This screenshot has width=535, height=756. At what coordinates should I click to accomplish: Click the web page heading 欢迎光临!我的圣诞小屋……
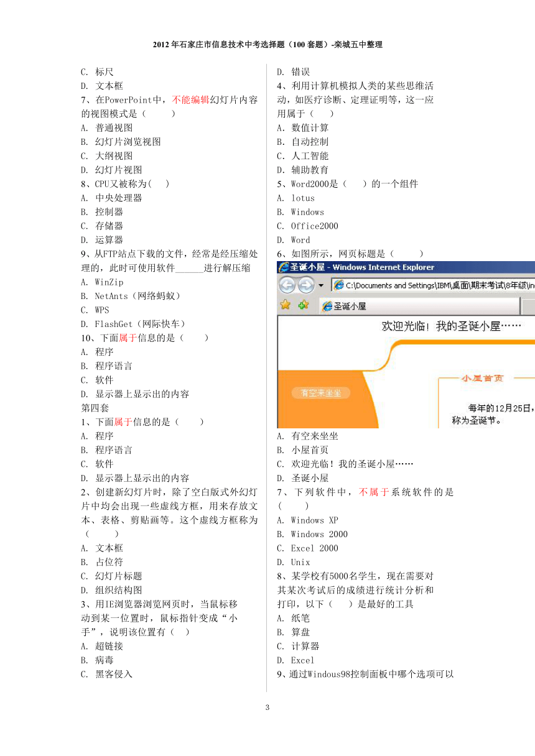[451, 326]
